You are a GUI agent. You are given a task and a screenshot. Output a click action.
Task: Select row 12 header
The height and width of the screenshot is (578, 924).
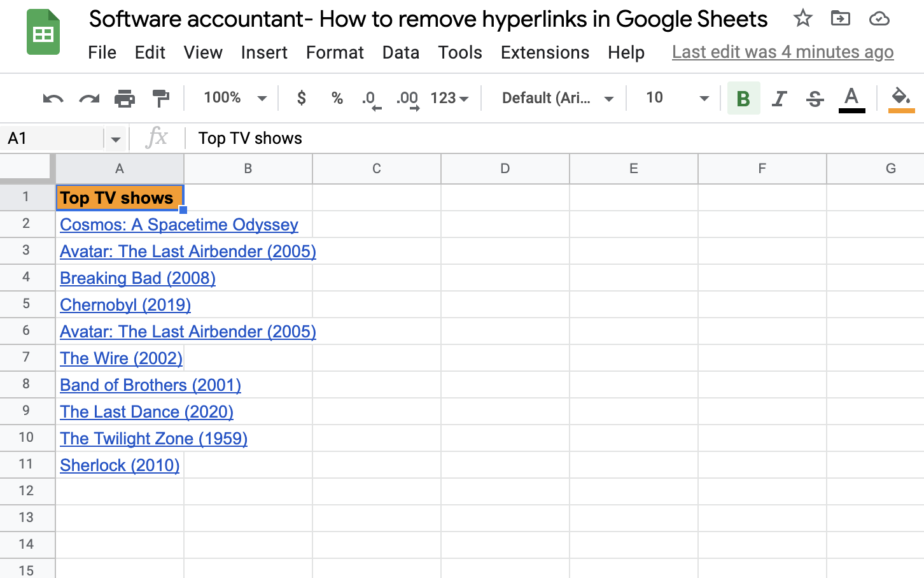pos(27,491)
